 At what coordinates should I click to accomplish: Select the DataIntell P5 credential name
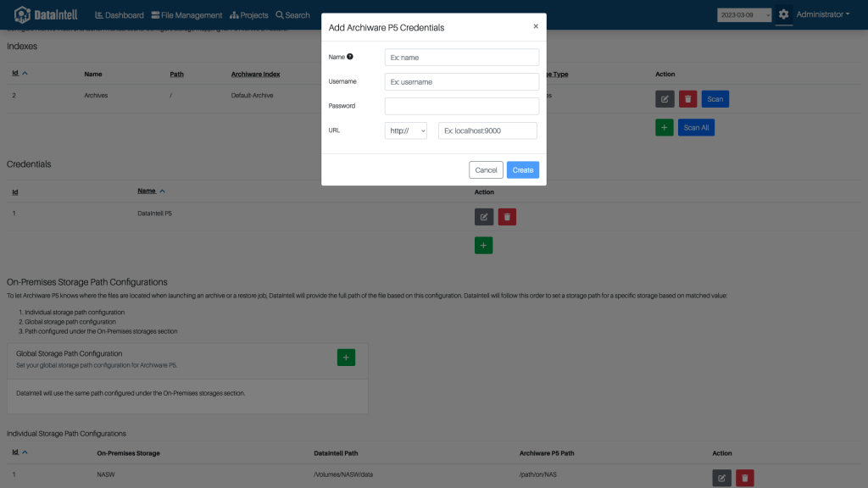[x=154, y=213]
